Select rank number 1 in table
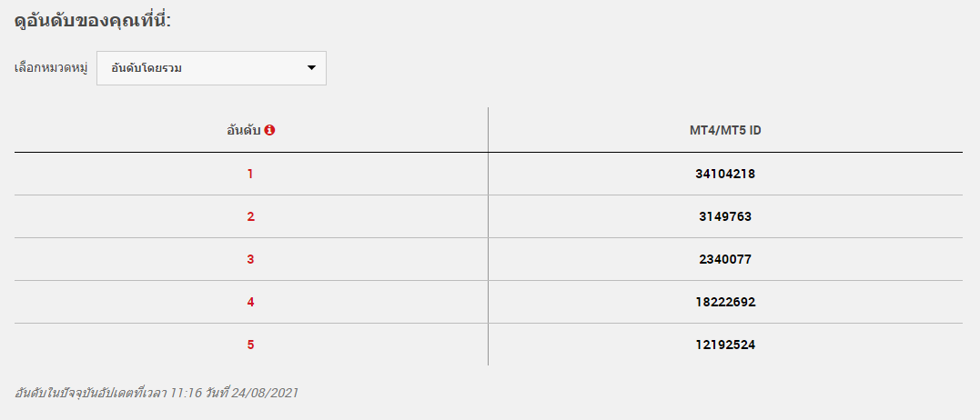This screenshot has height=420, width=980. pyautogui.click(x=250, y=175)
